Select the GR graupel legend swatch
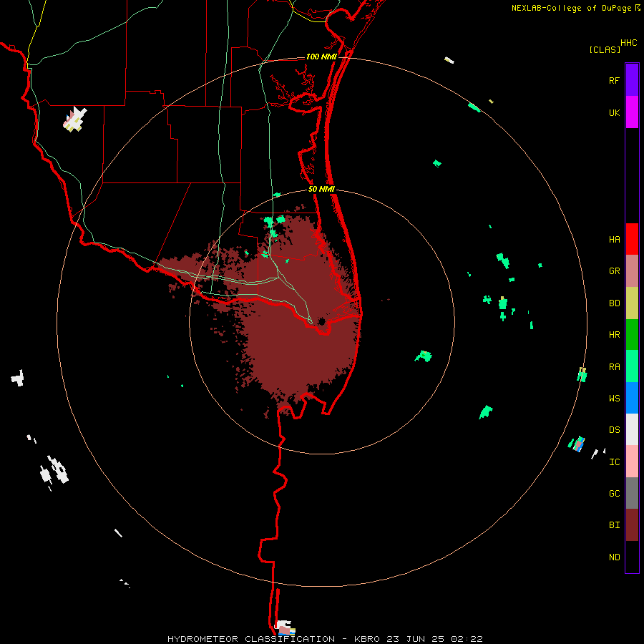Viewport: 644px width, 644px height. coord(632,271)
